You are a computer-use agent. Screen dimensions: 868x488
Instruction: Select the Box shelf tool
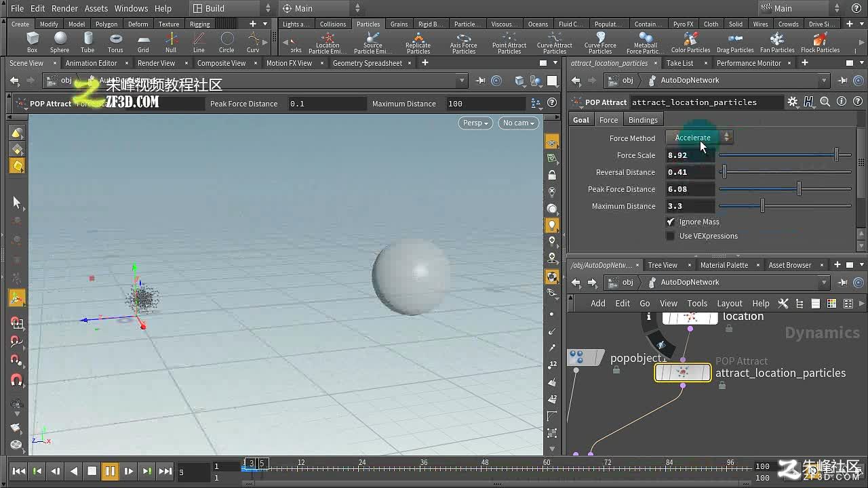[x=32, y=42]
